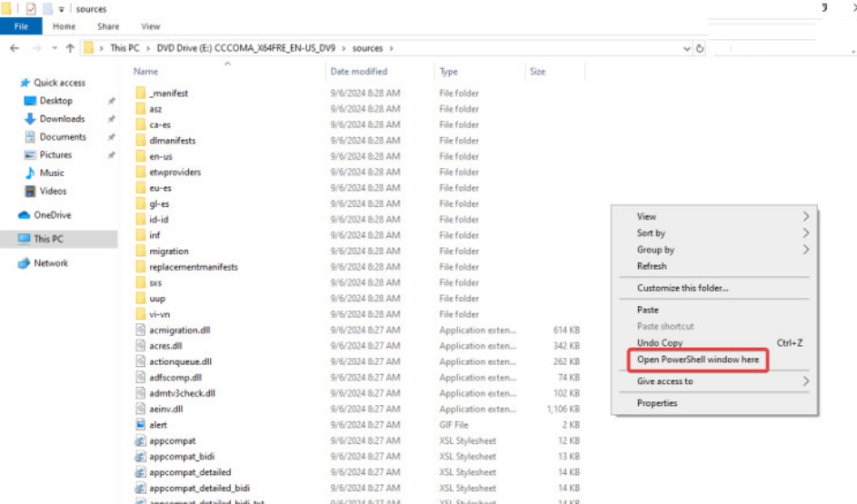Sort files by Date modified column header
Image resolution: width=857 pixels, height=504 pixels.
[358, 72]
